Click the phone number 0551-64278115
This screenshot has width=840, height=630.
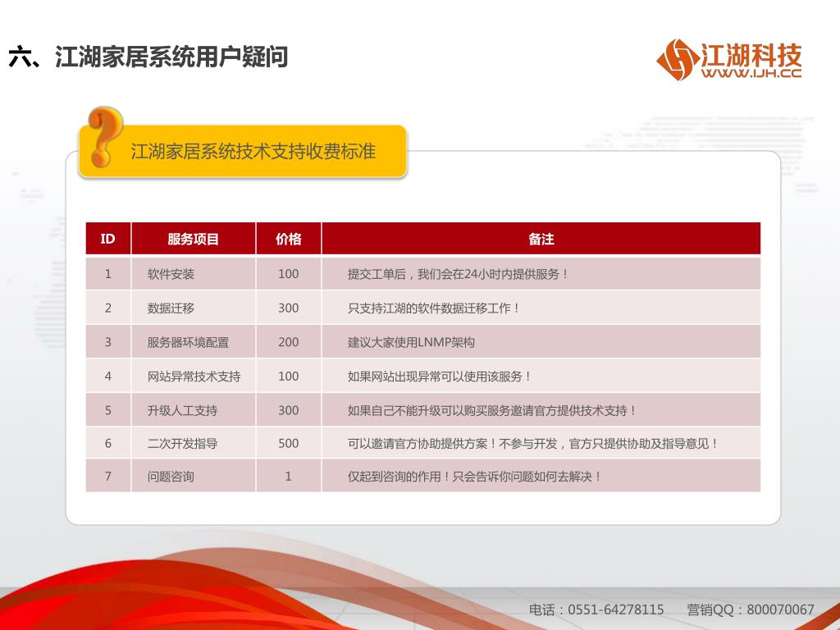[615, 609]
